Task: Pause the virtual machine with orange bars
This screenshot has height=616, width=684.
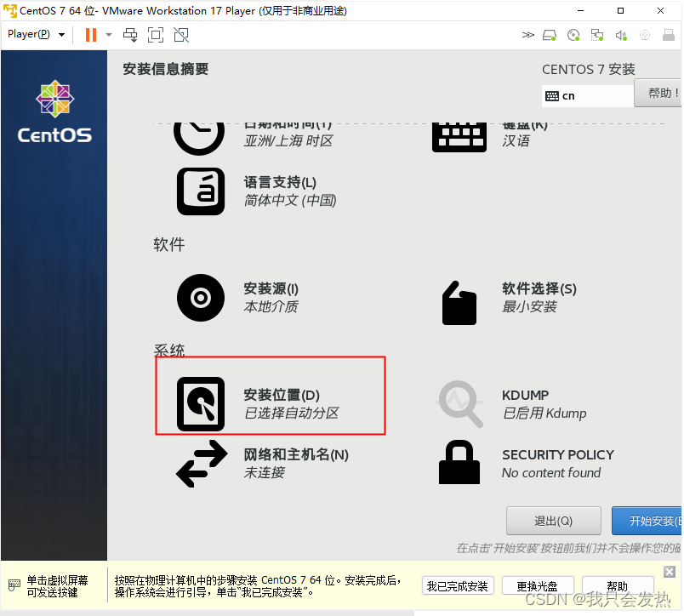Action: [91, 35]
